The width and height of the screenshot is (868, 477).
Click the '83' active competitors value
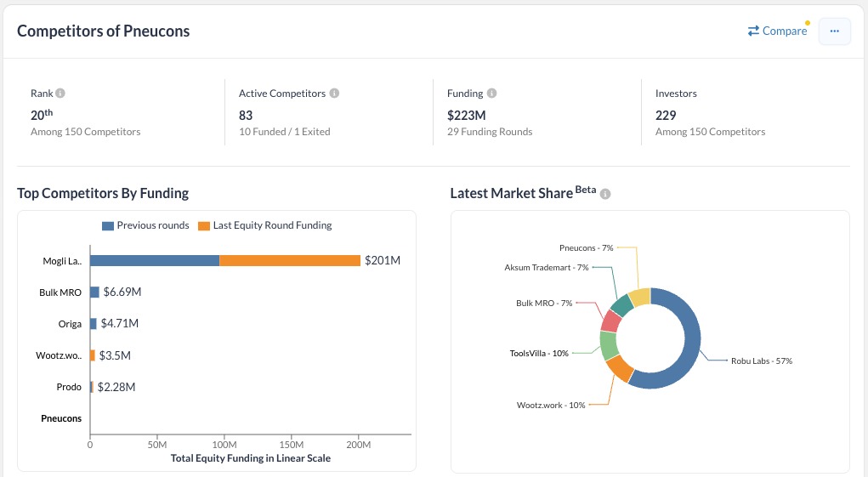point(246,115)
